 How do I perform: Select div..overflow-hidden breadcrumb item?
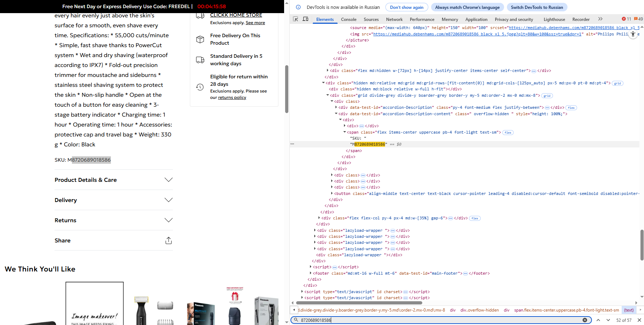[x=479, y=310]
